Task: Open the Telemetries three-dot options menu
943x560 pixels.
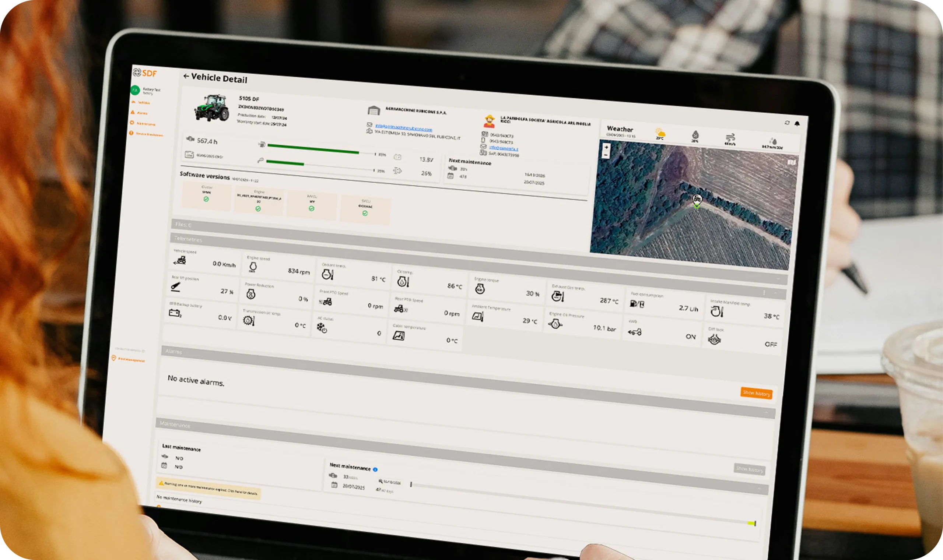Action: [x=764, y=292]
